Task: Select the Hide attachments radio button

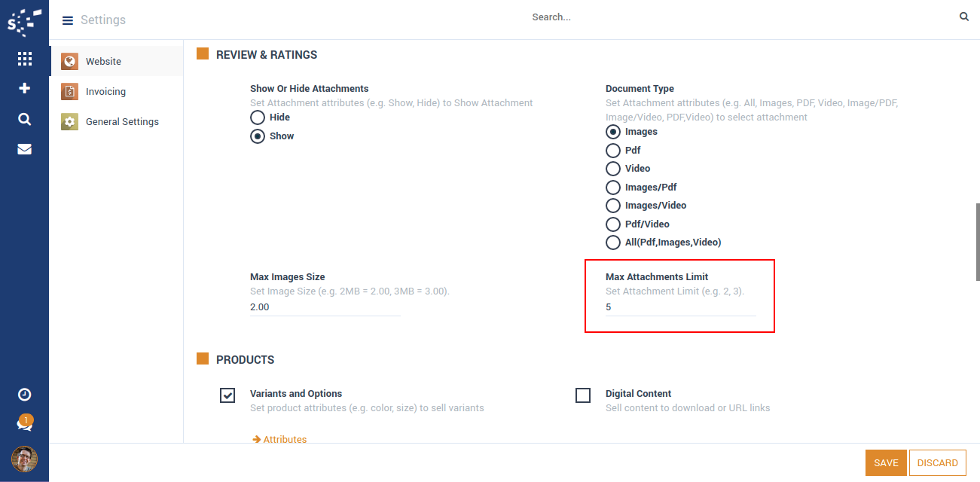Action: pos(258,117)
